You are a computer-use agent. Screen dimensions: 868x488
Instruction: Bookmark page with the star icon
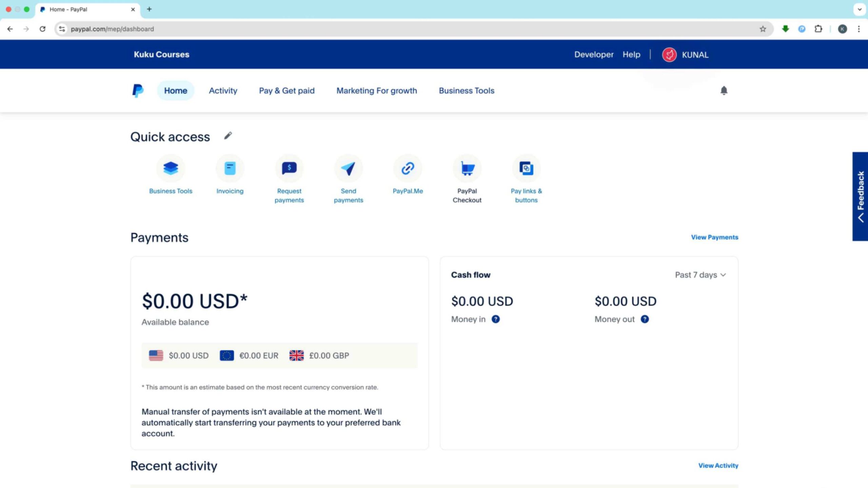763,29
